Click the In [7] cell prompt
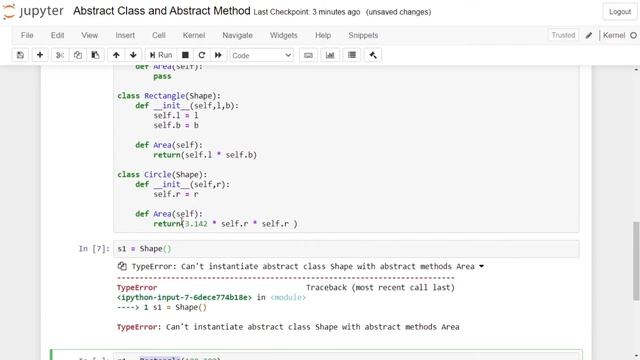This screenshot has height=360, width=640. click(94, 249)
